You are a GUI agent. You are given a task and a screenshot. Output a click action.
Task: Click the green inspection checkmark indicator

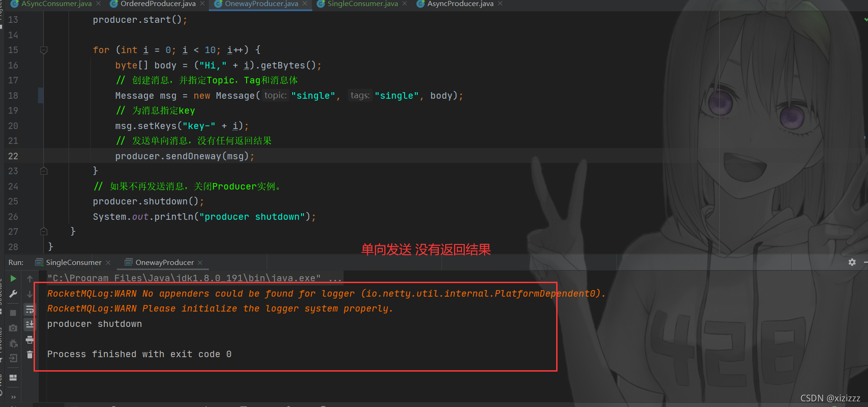[x=865, y=20]
